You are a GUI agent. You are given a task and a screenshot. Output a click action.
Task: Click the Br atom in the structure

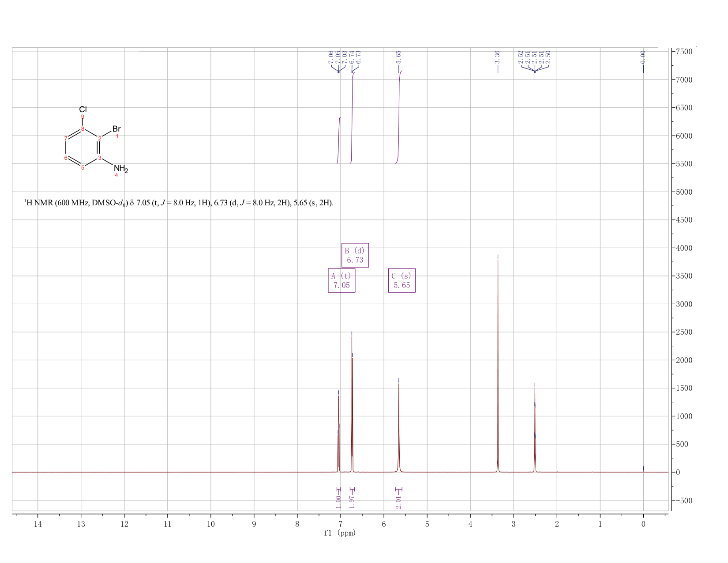(x=116, y=129)
